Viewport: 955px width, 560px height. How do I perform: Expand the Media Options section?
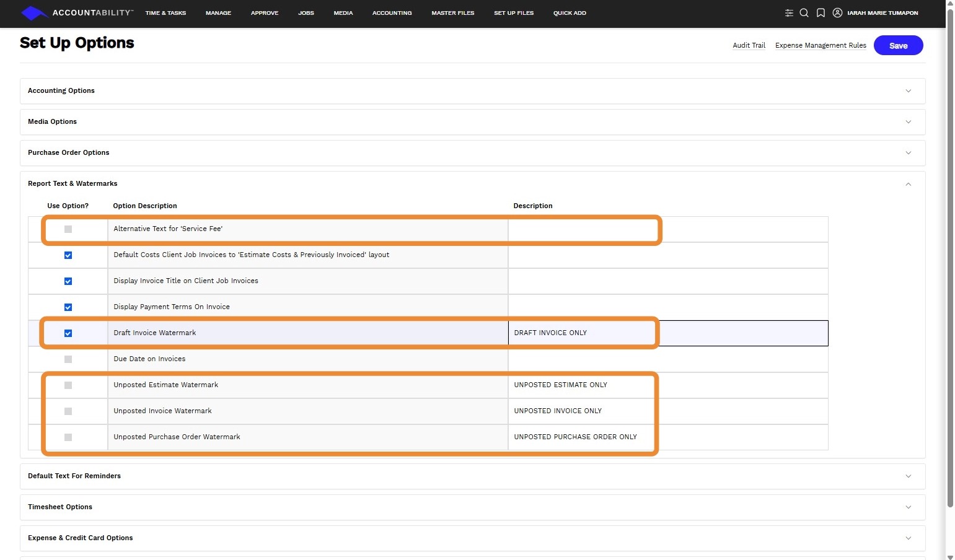(x=908, y=122)
